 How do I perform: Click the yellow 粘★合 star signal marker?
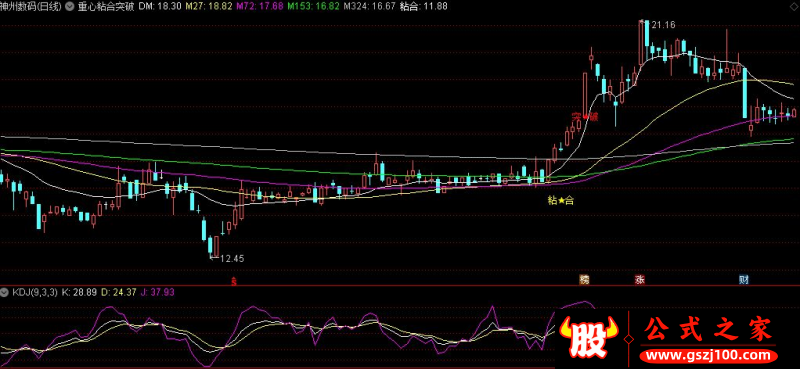[561, 201]
